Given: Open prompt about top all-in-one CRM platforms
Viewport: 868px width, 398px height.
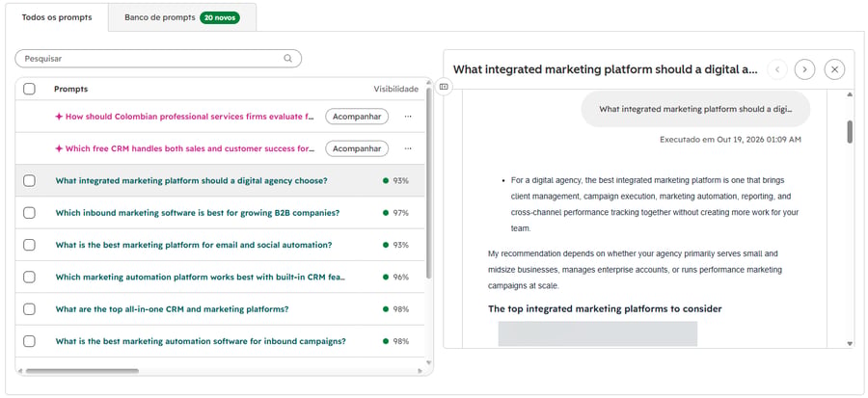Looking at the screenshot, I should point(173,309).
